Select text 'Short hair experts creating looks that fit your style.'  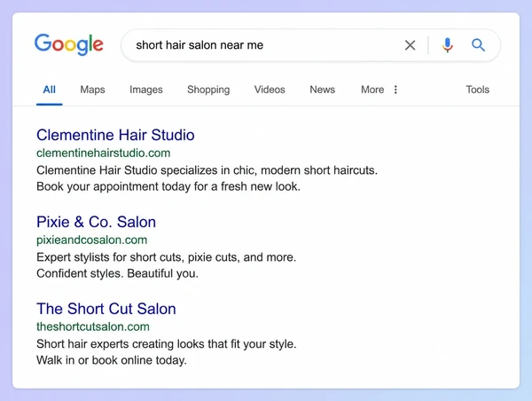pos(167,344)
